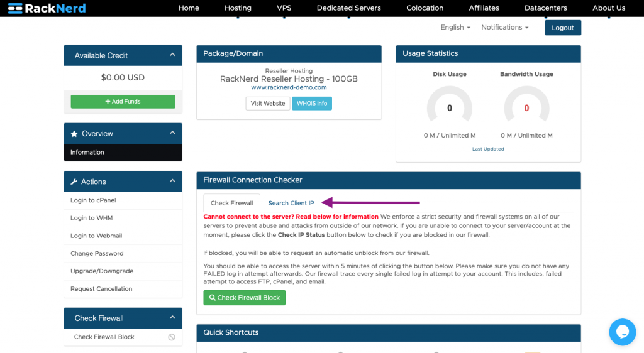Click Login to WHM
This screenshot has height=353, width=644.
[123, 218]
